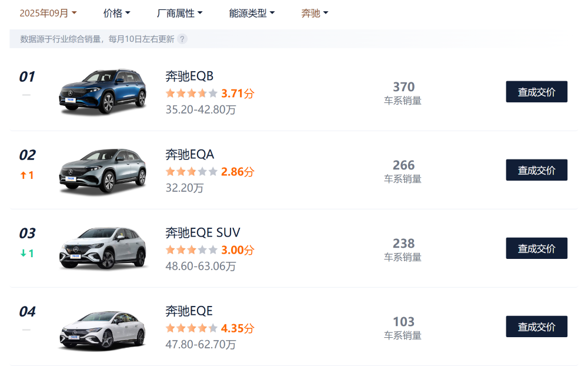588x366 pixels.
Task: Click the gray dash under rank 01
Action: click(26, 95)
